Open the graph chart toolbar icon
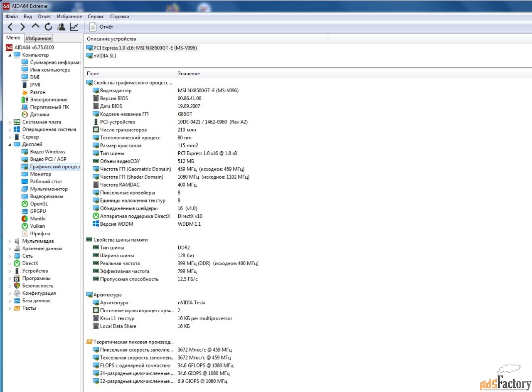The width and height of the screenshot is (532, 392). (74, 27)
